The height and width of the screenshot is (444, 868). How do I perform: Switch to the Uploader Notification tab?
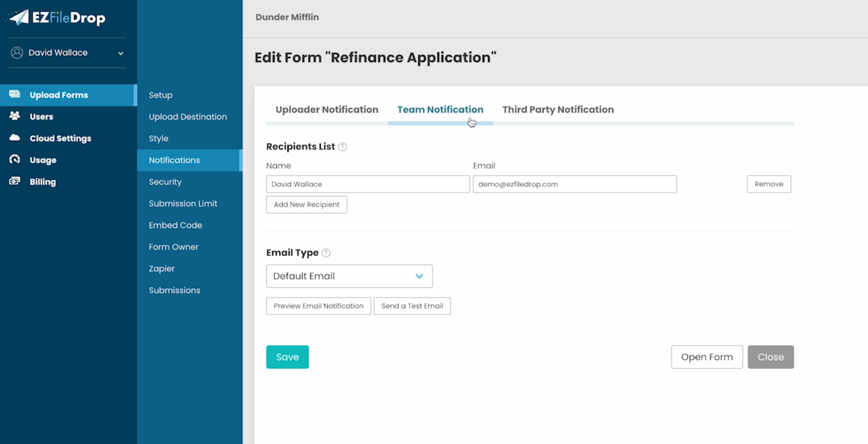tap(327, 110)
